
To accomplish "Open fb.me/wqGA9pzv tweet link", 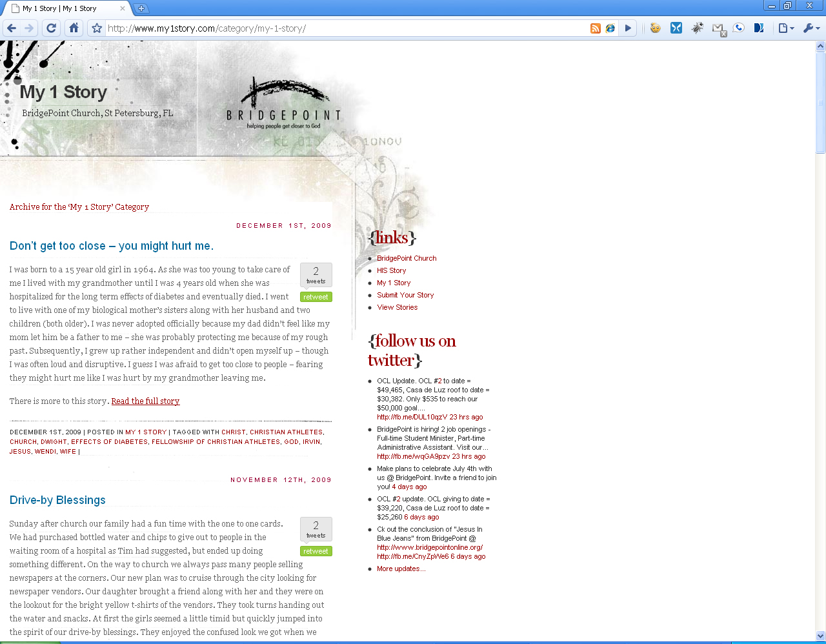I will coord(414,456).
